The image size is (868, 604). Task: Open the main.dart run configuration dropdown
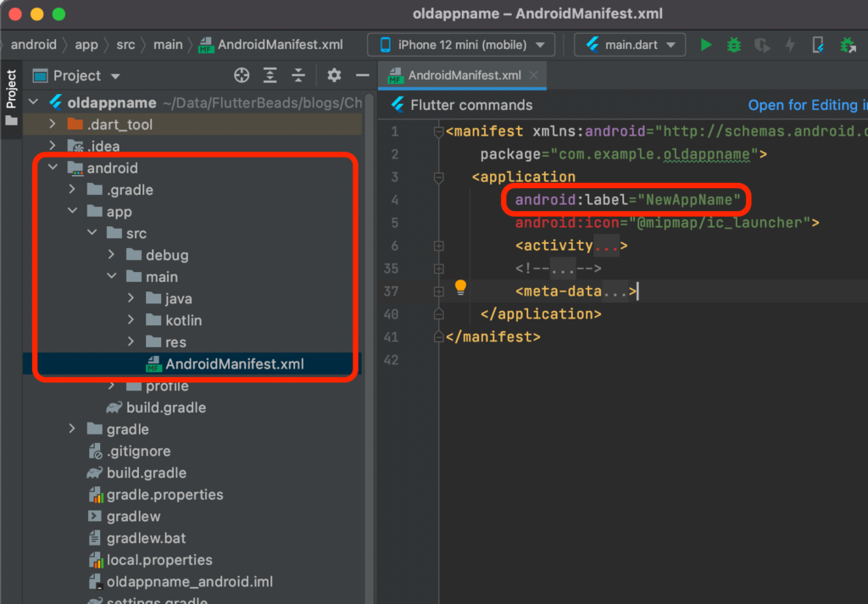click(629, 44)
